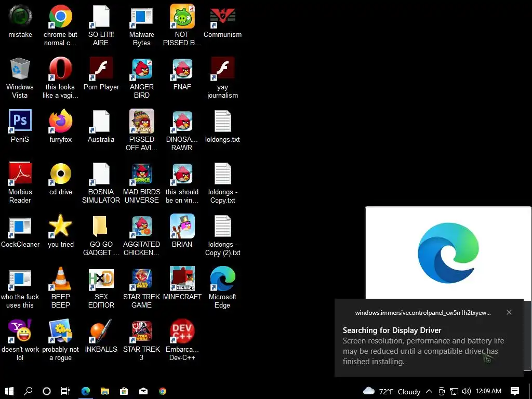This screenshot has width=532, height=399.
Task: Open Task View on taskbar
Action: coord(65,391)
